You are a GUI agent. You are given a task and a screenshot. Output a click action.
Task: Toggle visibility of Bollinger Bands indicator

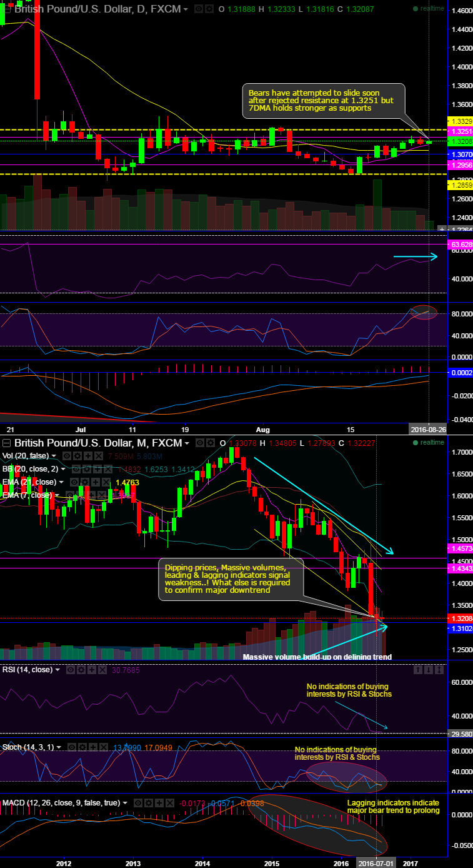(75, 469)
